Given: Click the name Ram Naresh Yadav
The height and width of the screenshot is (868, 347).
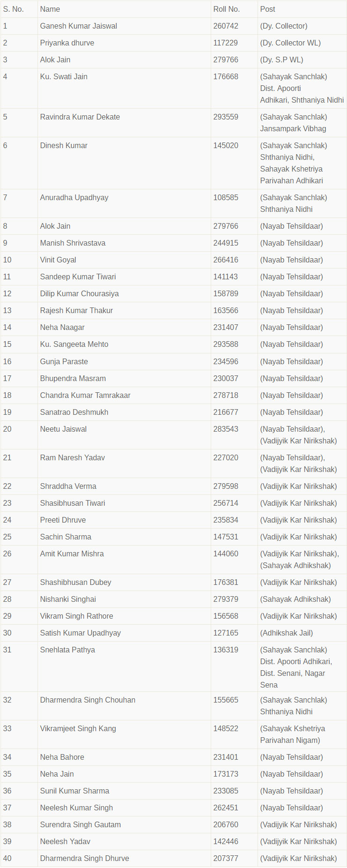Looking at the screenshot, I should [73, 457].
